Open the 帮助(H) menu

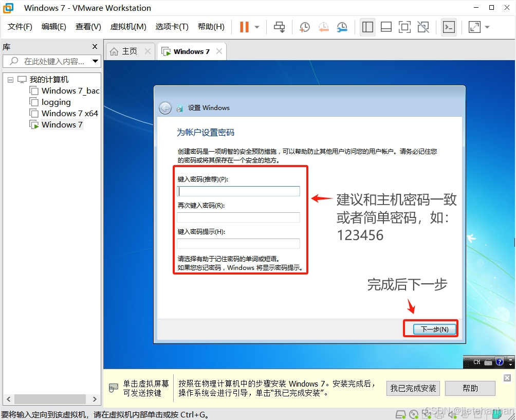pos(211,27)
